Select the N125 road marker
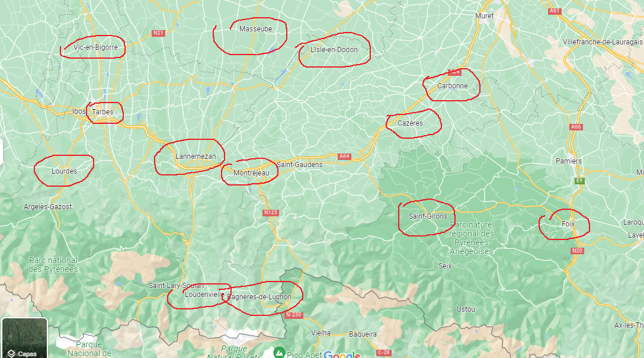 [x=271, y=213]
